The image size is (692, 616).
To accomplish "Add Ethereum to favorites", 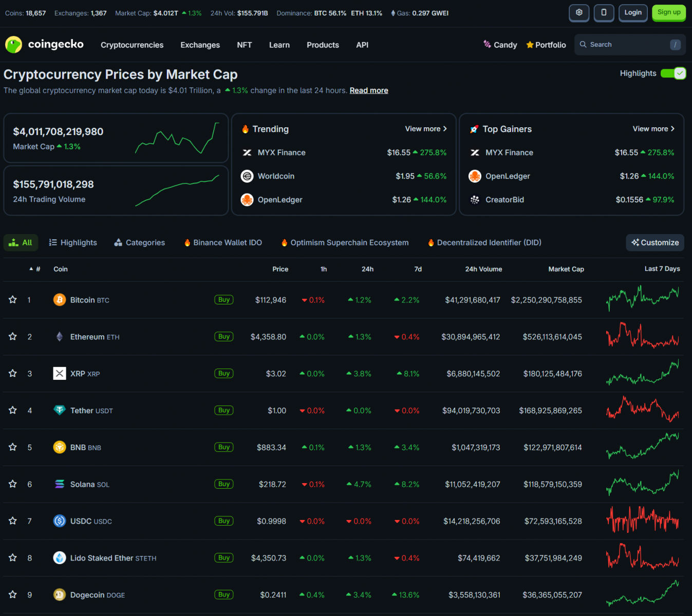I will [12, 336].
